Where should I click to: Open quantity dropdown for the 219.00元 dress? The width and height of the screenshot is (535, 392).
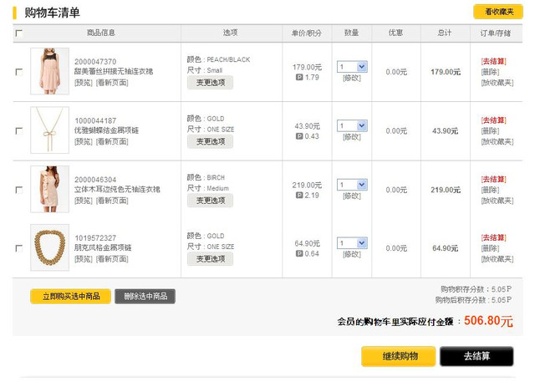(352, 185)
